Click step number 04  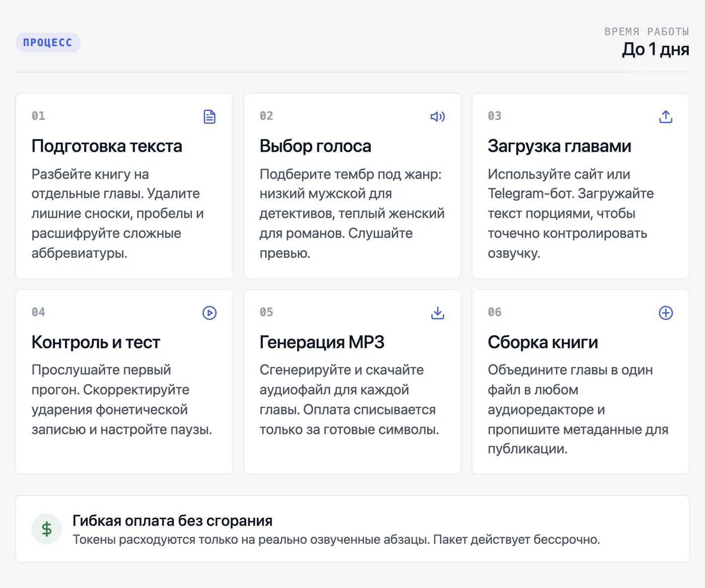click(38, 312)
